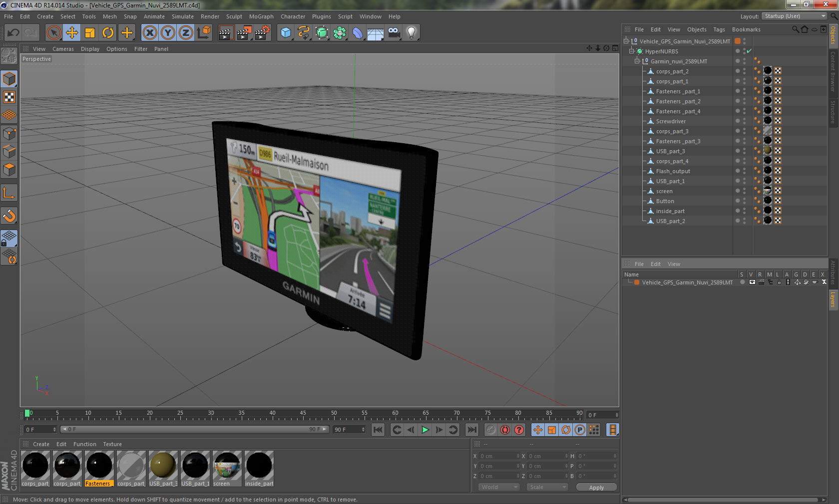Open the array modeling objects icon
The image size is (839, 504).
click(x=340, y=33)
